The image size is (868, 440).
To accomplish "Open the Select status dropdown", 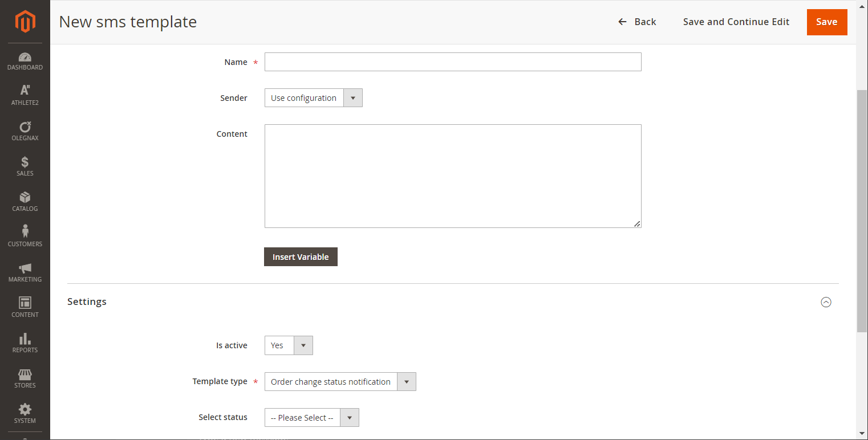I will (x=311, y=418).
